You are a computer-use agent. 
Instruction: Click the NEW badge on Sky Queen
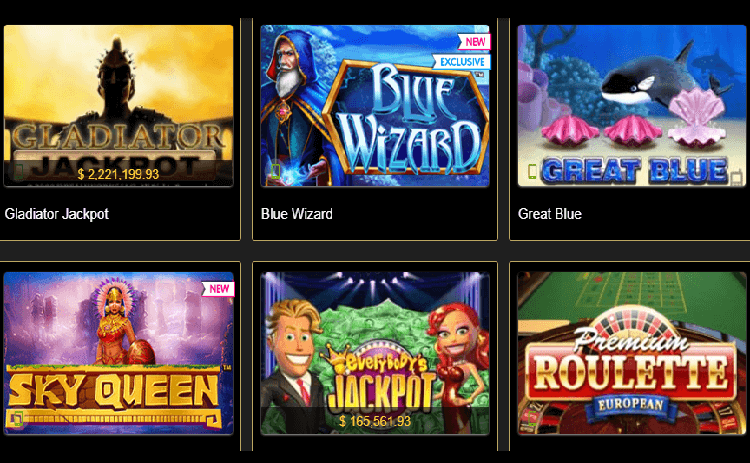pyautogui.click(x=218, y=289)
